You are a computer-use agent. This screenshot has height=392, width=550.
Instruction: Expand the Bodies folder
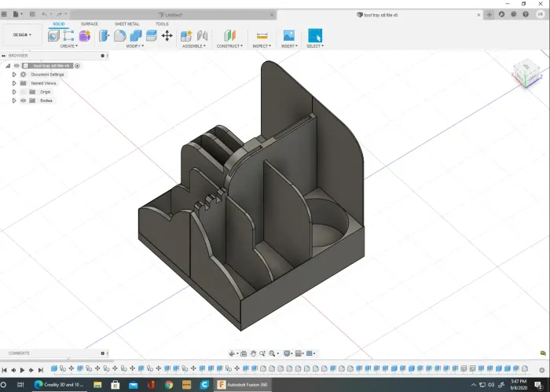(x=14, y=101)
